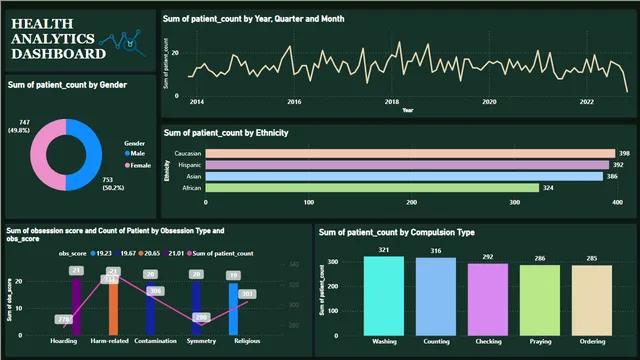Image resolution: width=640 pixels, height=360 pixels.
Task: Select the dark blue Contamination bar
Action: click(151, 309)
